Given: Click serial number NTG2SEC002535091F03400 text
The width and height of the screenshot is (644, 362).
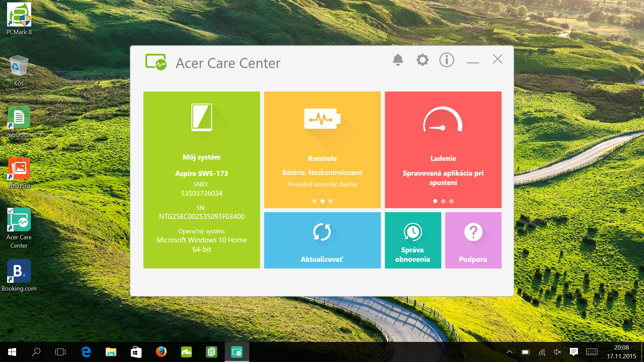Looking at the screenshot, I should coord(202,217).
